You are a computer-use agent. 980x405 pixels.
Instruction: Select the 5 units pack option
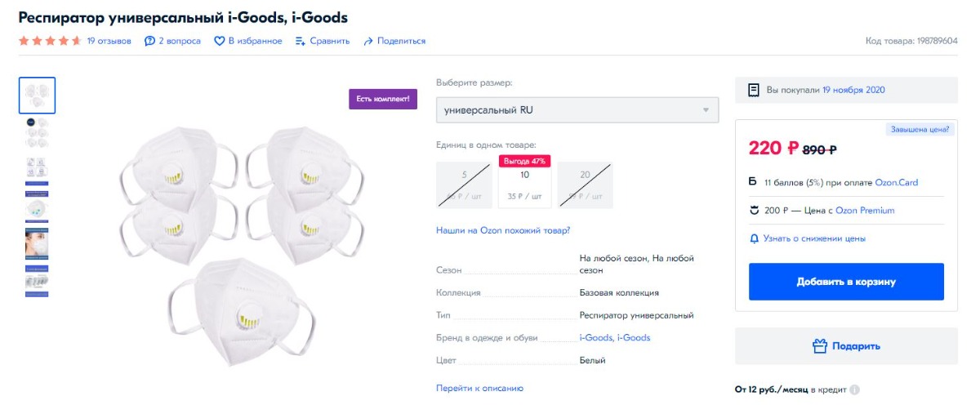464,185
